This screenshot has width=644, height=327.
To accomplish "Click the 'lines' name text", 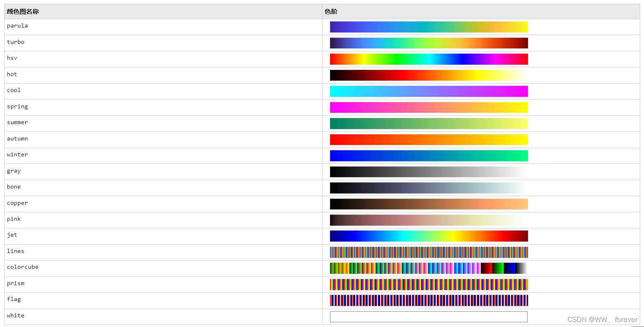I will tap(15, 251).
